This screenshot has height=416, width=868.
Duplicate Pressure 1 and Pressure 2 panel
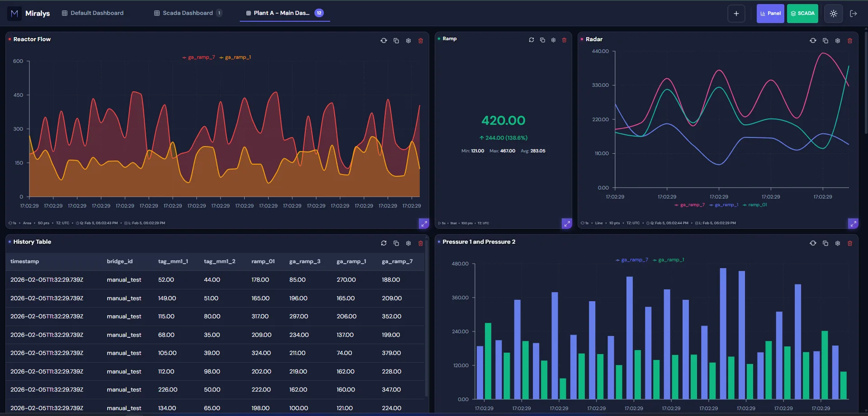click(825, 243)
